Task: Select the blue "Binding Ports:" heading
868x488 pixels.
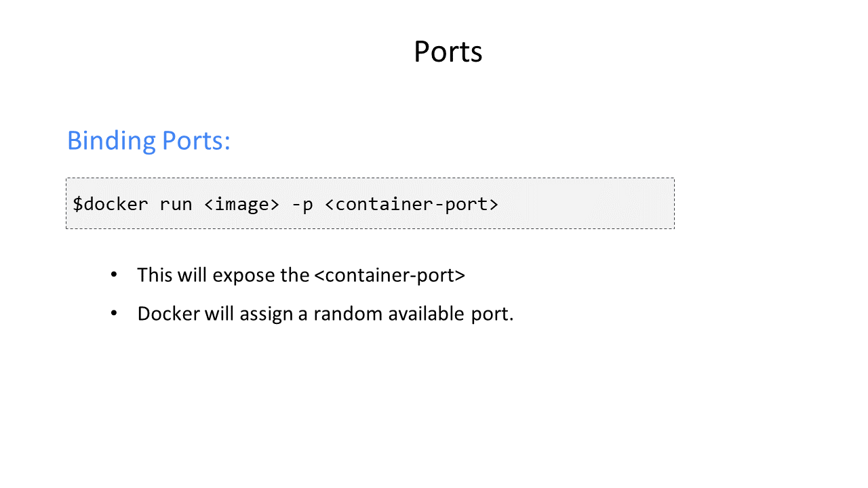Action: tap(149, 141)
